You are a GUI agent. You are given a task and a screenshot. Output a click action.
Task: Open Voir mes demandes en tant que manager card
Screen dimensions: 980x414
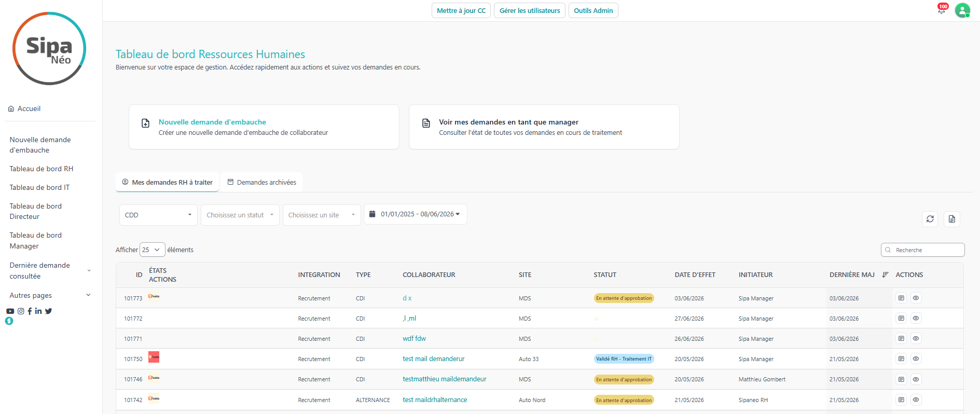point(544,127)
